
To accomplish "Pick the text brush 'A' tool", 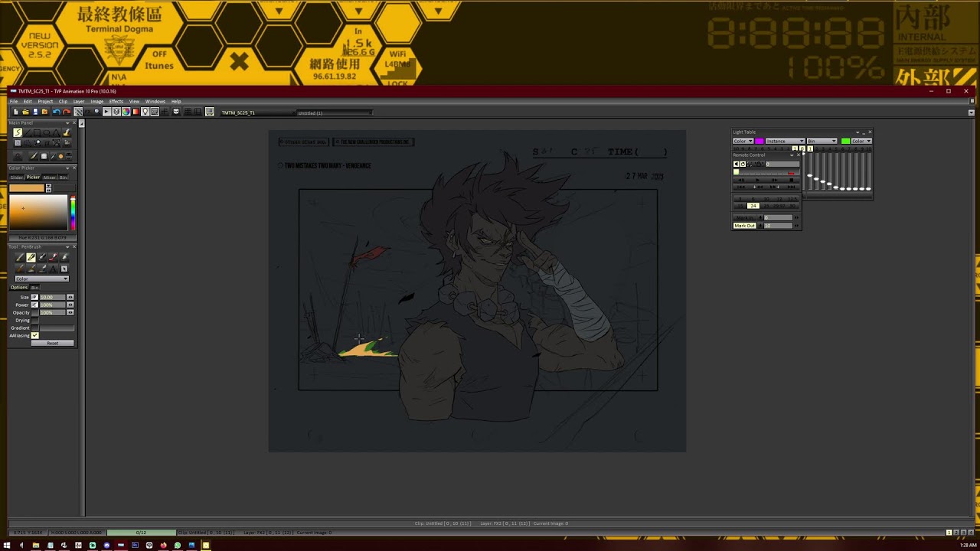I will click(53, 269).
